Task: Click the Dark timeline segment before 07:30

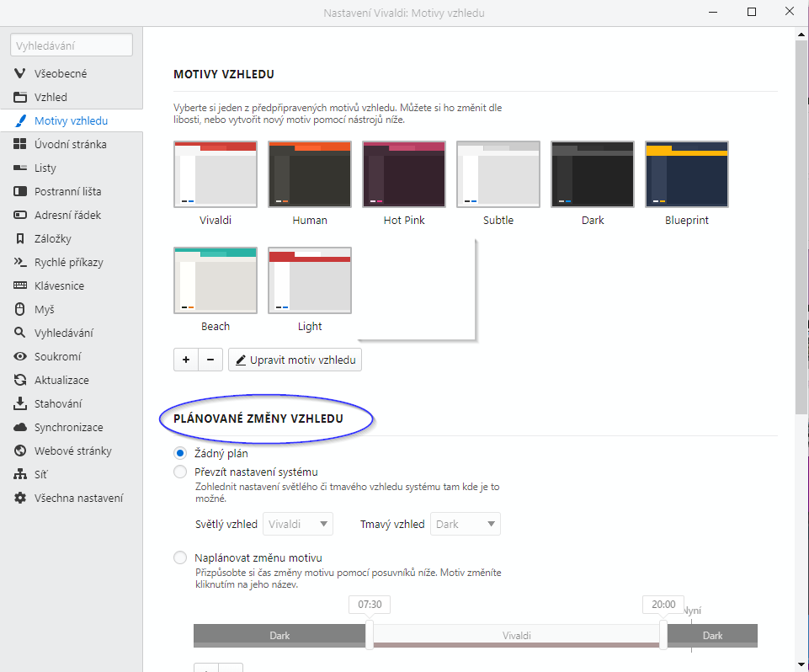Action: (279, 635)
